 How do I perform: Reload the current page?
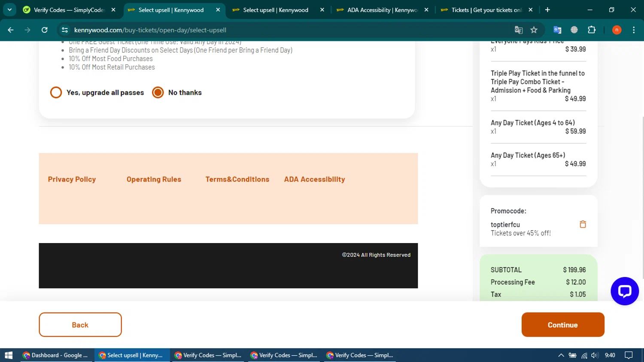pos(45,30)
